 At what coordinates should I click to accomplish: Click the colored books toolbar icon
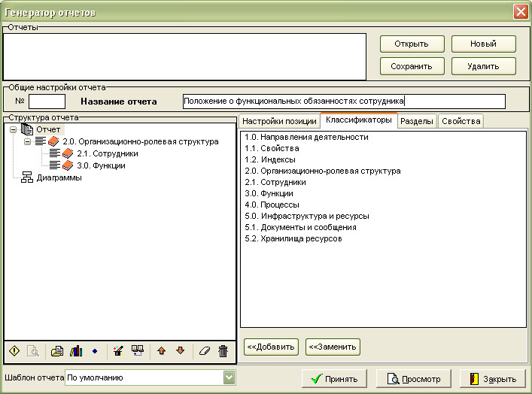(76, 350)
